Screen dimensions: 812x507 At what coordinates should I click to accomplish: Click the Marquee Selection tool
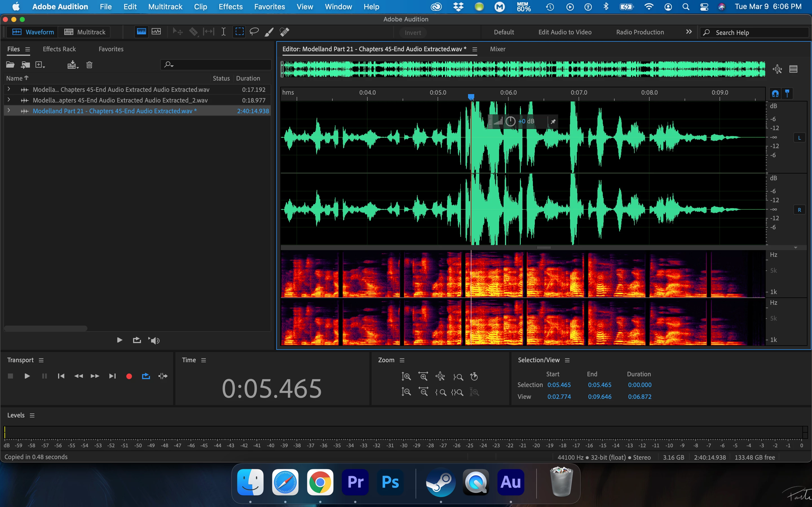tap(239, 32)
